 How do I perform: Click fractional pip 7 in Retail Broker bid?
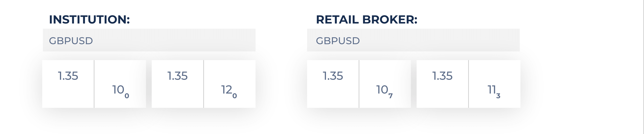(x=390, y=96)
